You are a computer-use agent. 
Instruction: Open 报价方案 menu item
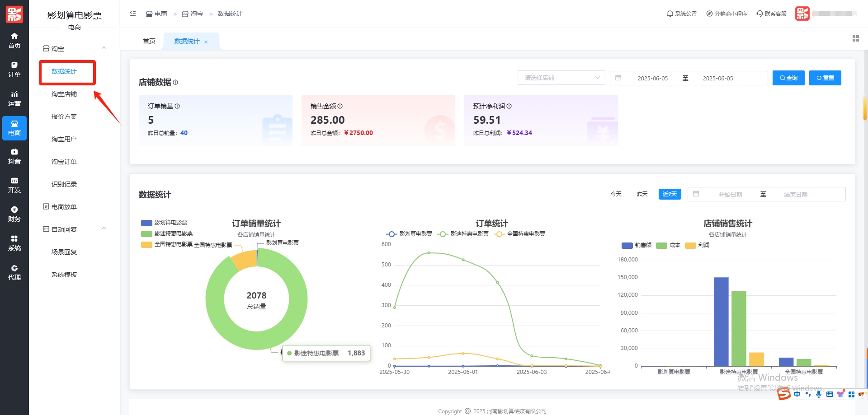[64, 117]
